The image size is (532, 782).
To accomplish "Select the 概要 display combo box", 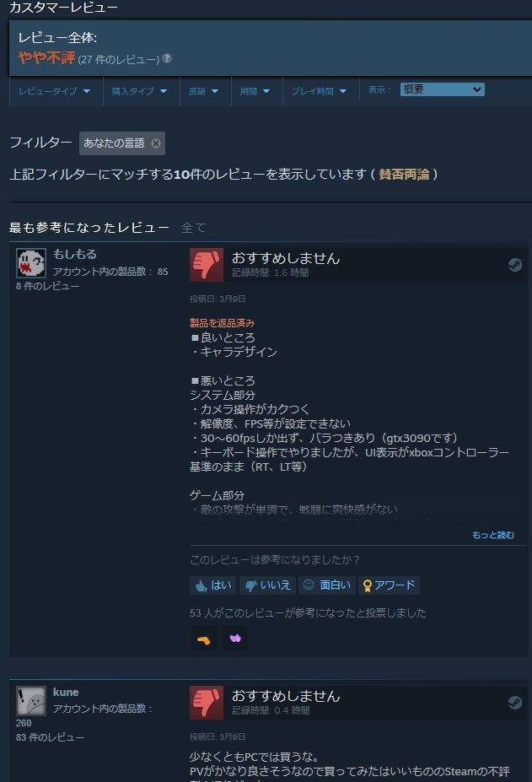I will pyautogui.click(x=443, y=89).
